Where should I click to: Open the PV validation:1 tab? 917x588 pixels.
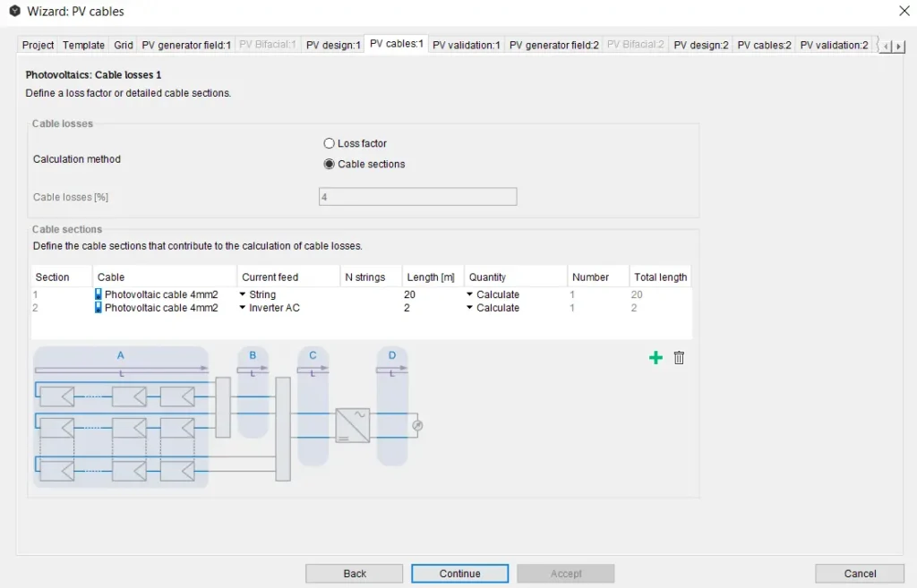[466, 45]
